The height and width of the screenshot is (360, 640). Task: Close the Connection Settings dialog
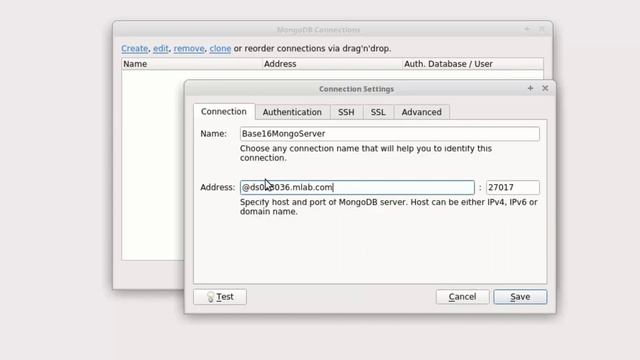(x=545, y=88)
